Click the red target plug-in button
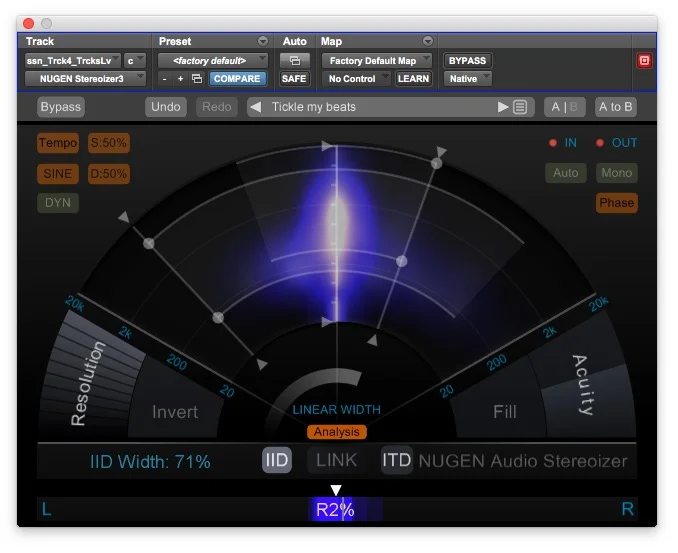The height and width of the screenshot is (553, 678). tap(644, 61)
